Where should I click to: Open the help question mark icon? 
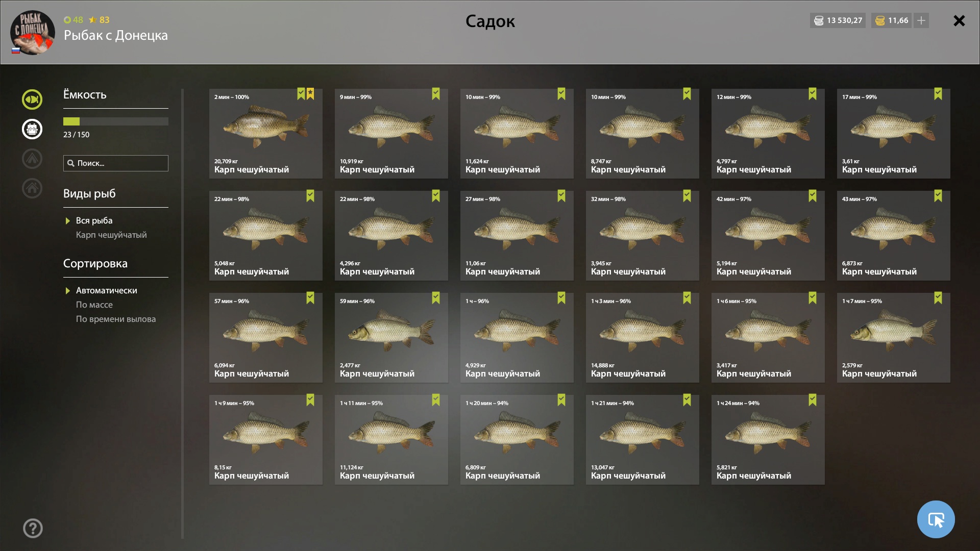[x=33, y=528]
